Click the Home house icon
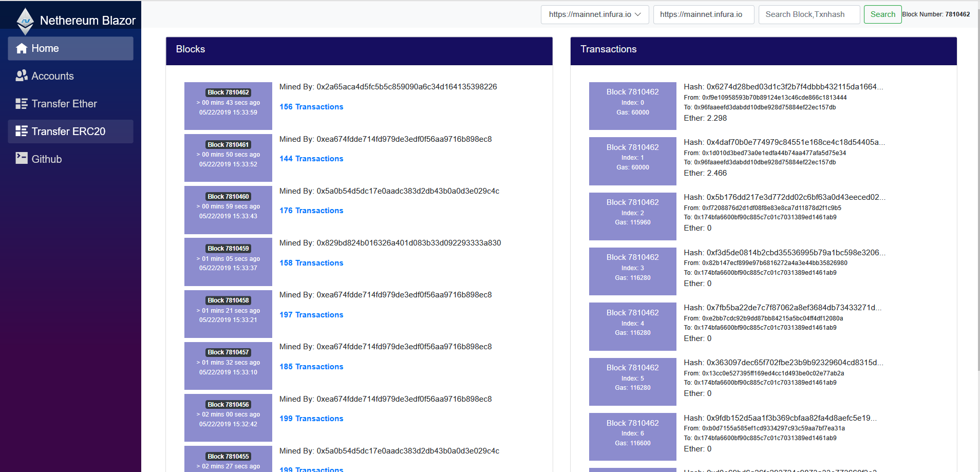 click(22, 49)
